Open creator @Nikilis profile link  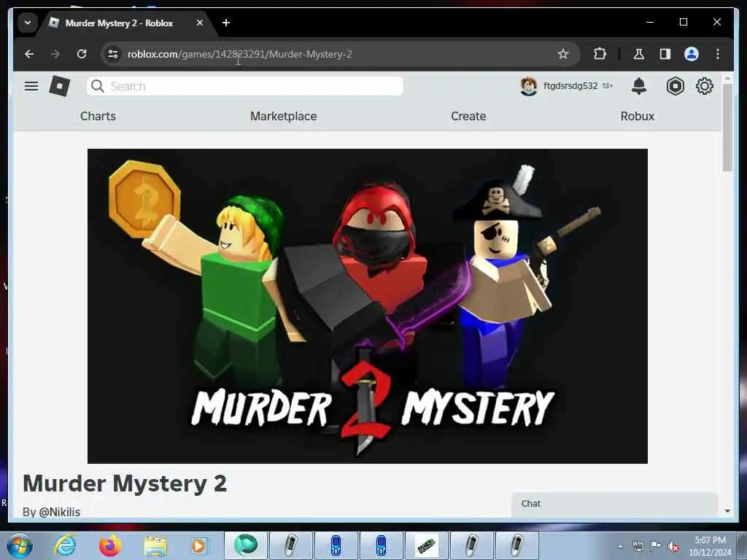pos(60,512)
